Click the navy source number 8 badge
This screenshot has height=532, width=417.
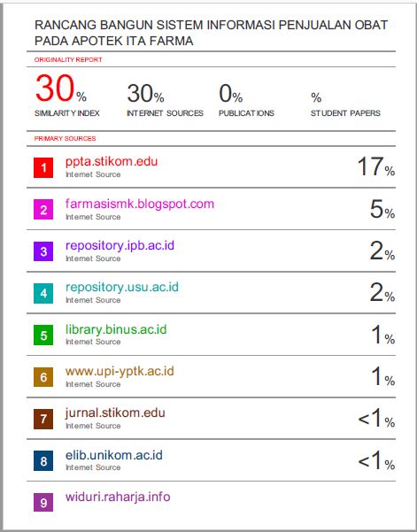[43, 461]
